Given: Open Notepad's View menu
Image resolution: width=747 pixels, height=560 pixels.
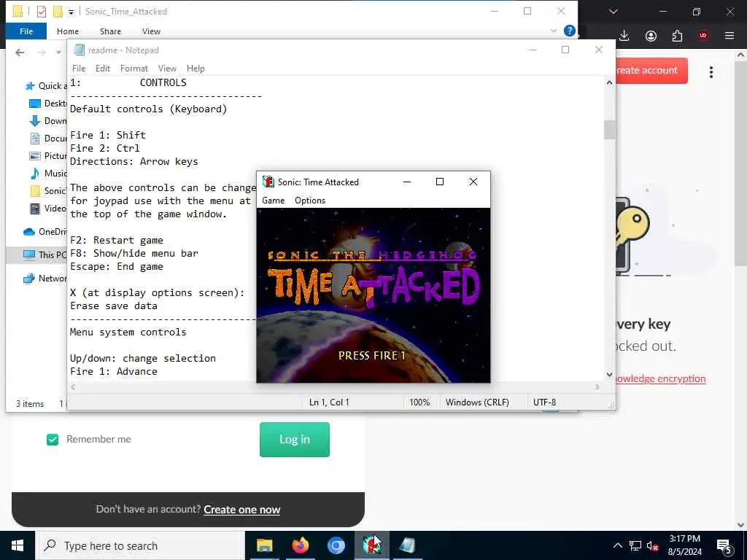Looking at the screenshot, I should pos(167,69).
